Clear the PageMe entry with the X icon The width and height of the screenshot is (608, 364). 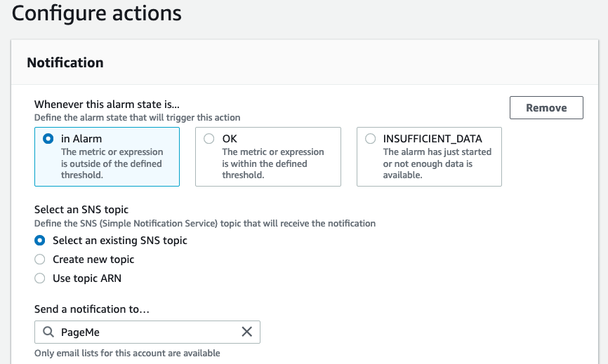point(246,332)
